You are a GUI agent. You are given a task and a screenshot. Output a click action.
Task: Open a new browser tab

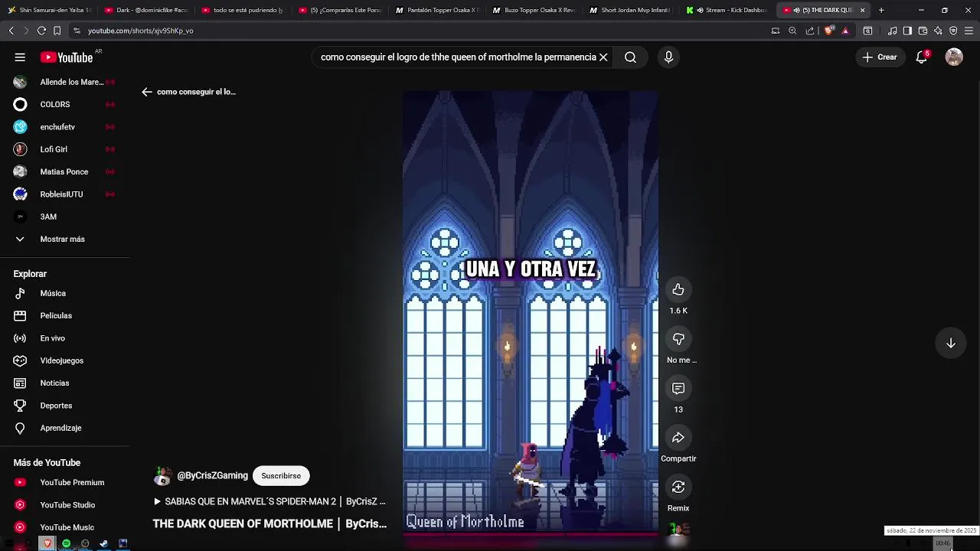coord(881,10)
